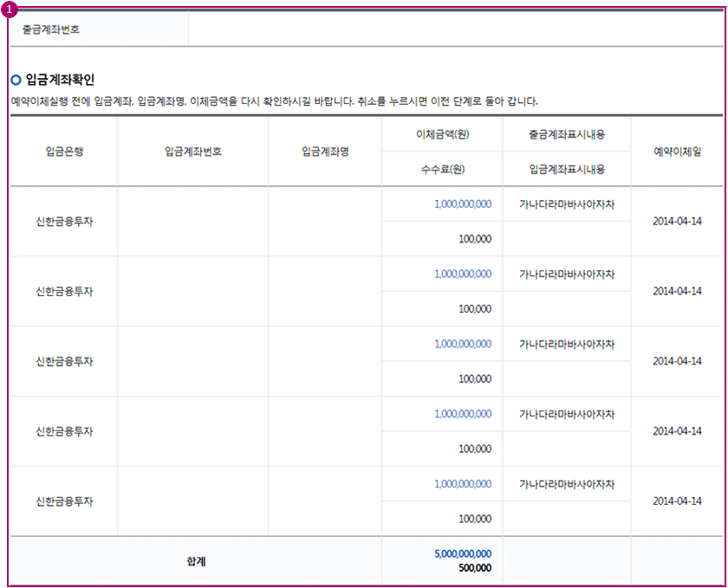Click the 입금은행 column header
This screenshot has width=728, height=588.
click(64, 152)
